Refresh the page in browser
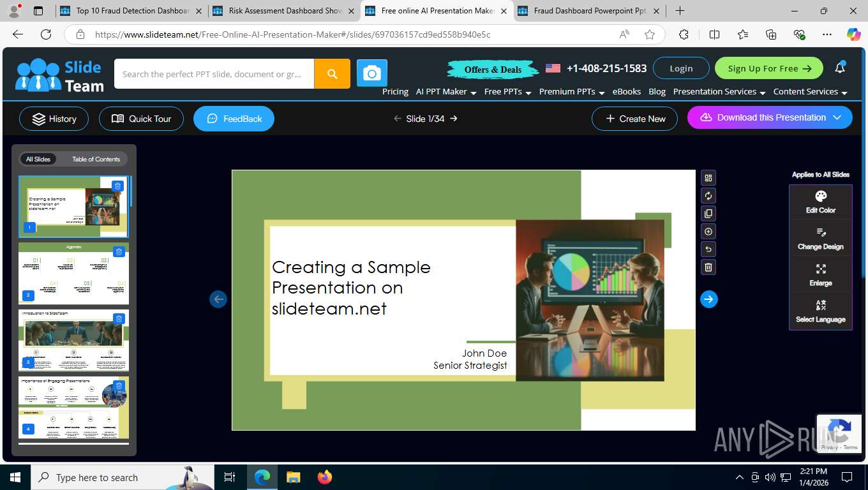Image resolution: width=868 pixels, height=490 pixels. click(x=46, y=34)
